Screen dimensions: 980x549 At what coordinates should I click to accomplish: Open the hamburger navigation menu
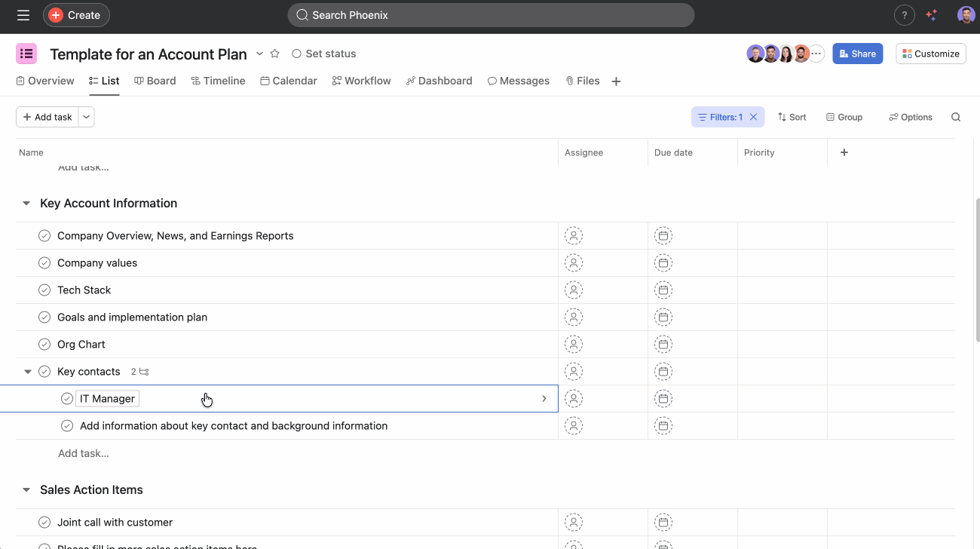coord(23,15)
